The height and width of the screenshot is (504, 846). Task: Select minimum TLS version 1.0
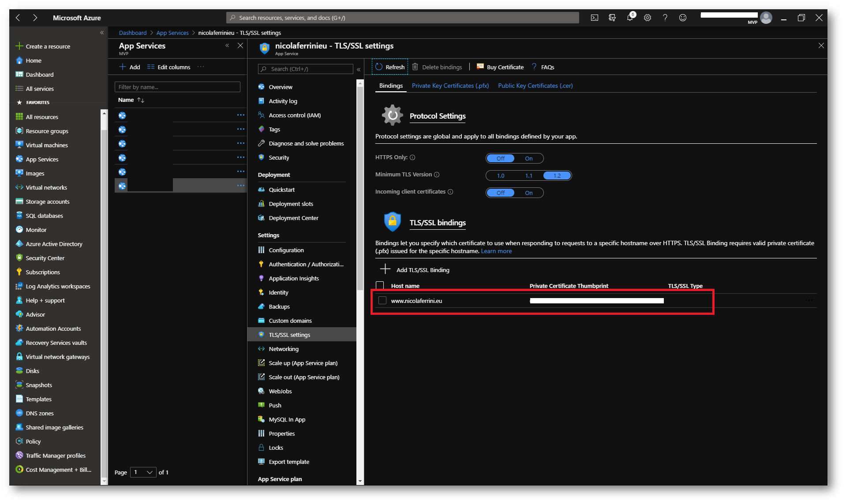(501, 175)
